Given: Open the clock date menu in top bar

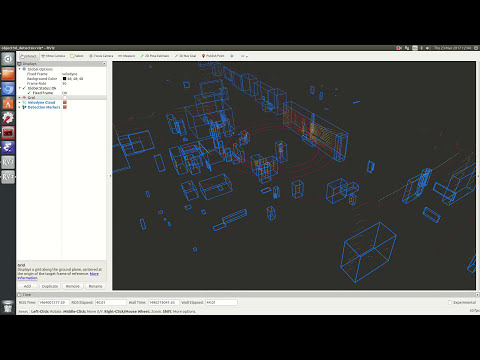Looking at the screenshot, I should (x=452, y=48).
